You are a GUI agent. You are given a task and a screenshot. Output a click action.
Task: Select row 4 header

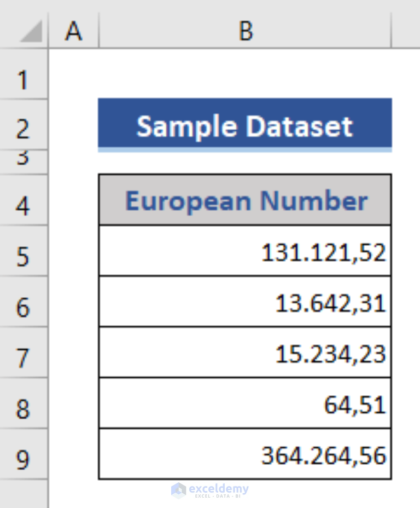click(24, 200)
